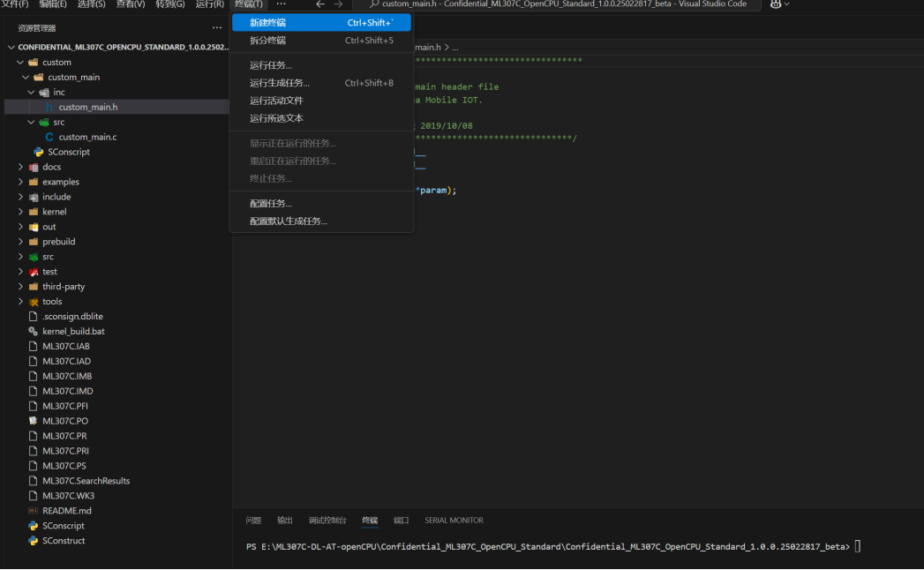This screenshot has height=570, width=924.
Task: Open 运行任务... from the menu
Action: [x=321, y=64]
